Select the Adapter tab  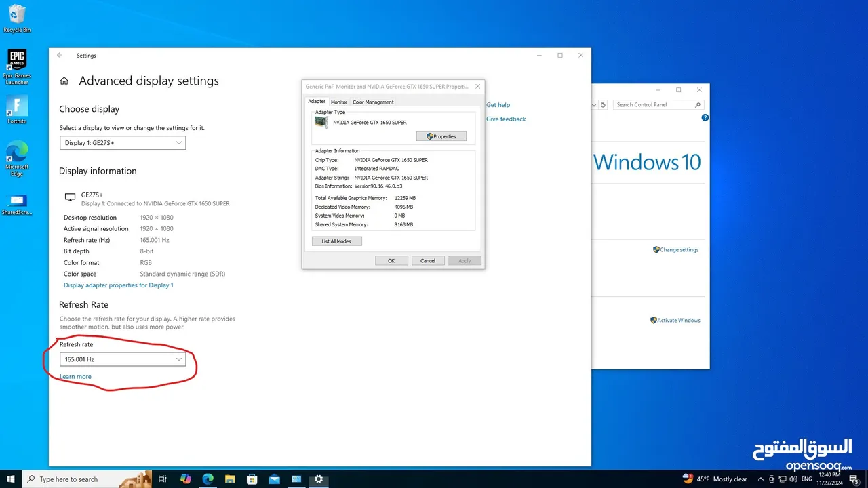(x=317, y=102)
